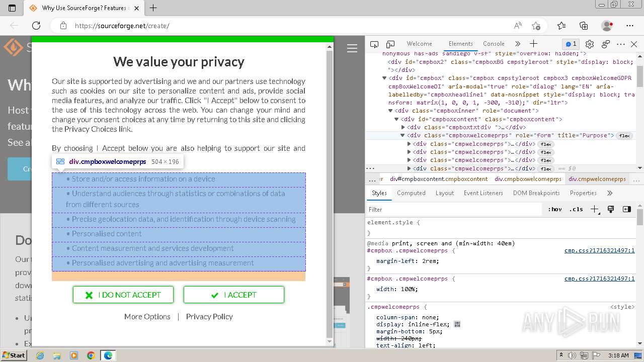Open DevTools feedback/customize icon
This screenshot has width=644, height=362.
click(x=606, y=44)
